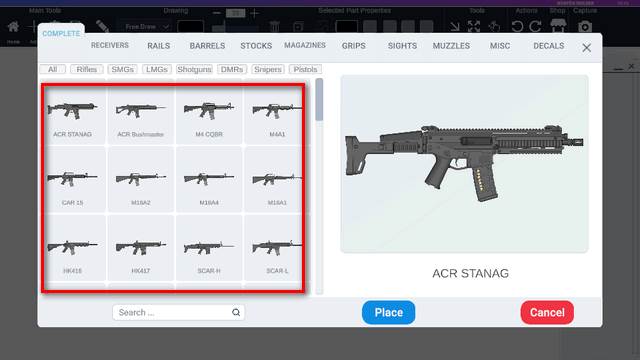Open the SIGHTS tab
The height and width of the screenshot is (360, 640).
click(x=402, y=46)
